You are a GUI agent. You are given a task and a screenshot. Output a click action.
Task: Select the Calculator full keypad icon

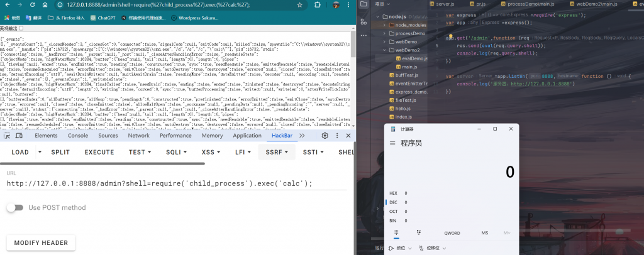[396, 232]
